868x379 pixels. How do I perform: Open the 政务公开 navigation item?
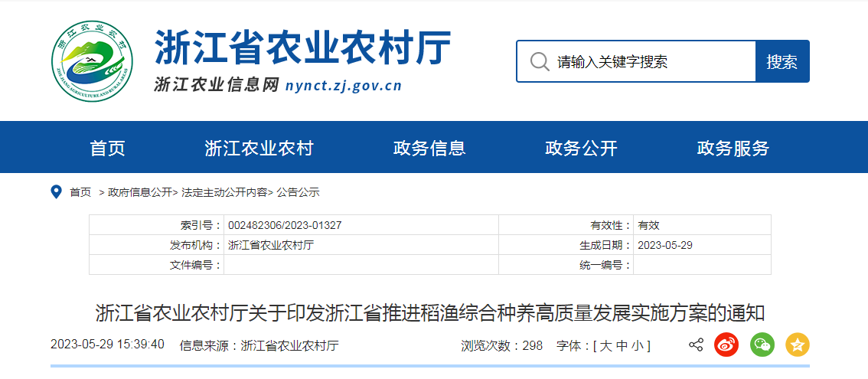[x=581, y=149]
